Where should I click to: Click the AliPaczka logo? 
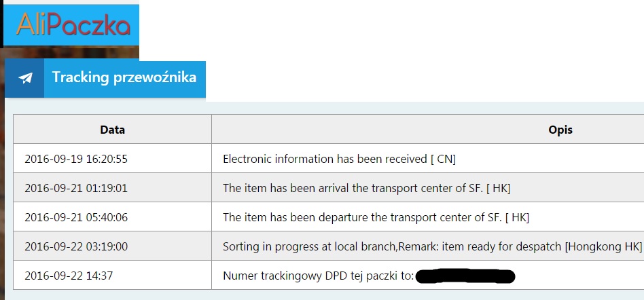coord(72,25)
